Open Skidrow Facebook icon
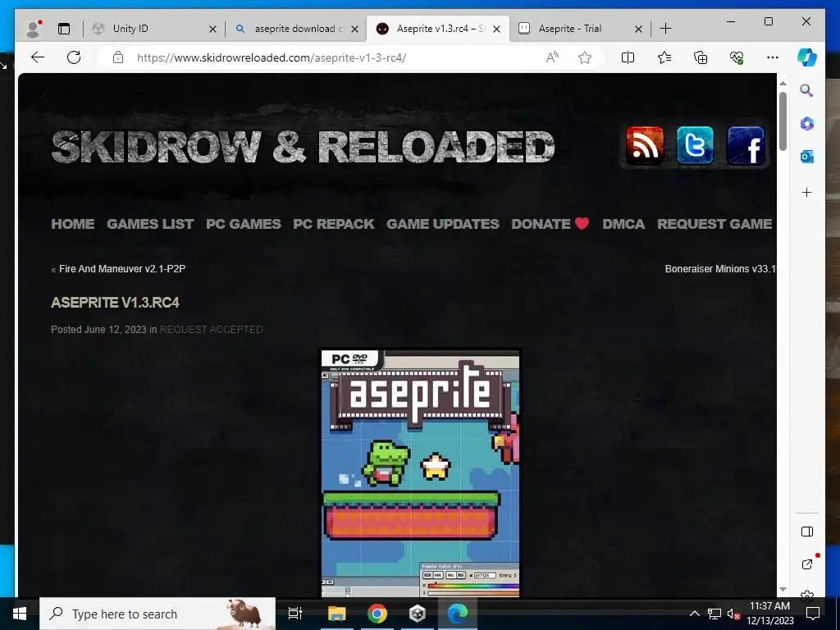Screen dimensions: 840x630 746,146
